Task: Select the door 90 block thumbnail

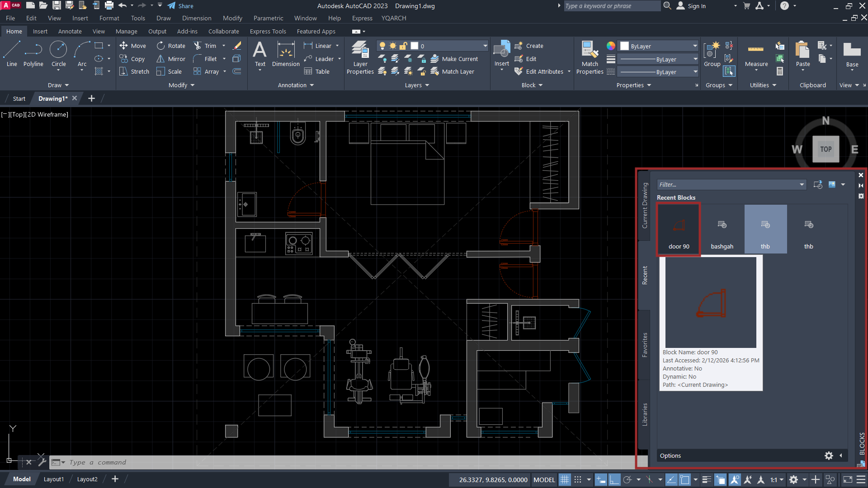Action: 679,230
